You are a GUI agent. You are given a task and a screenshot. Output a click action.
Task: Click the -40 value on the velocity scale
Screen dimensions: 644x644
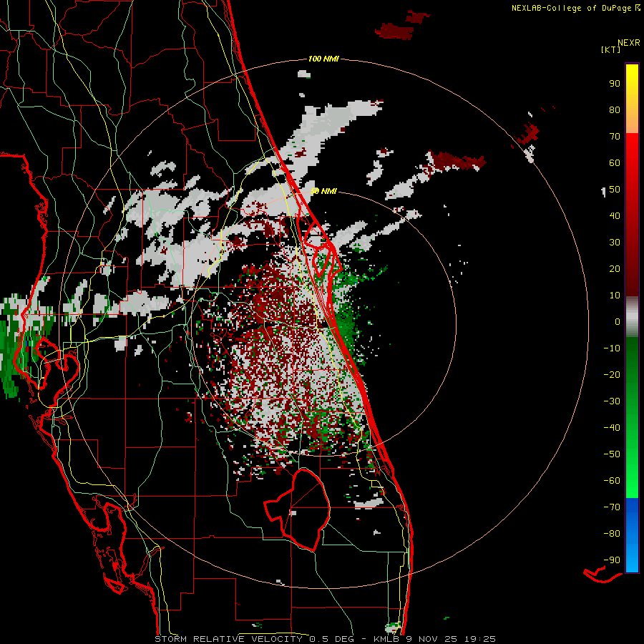[x=612, y=428]
